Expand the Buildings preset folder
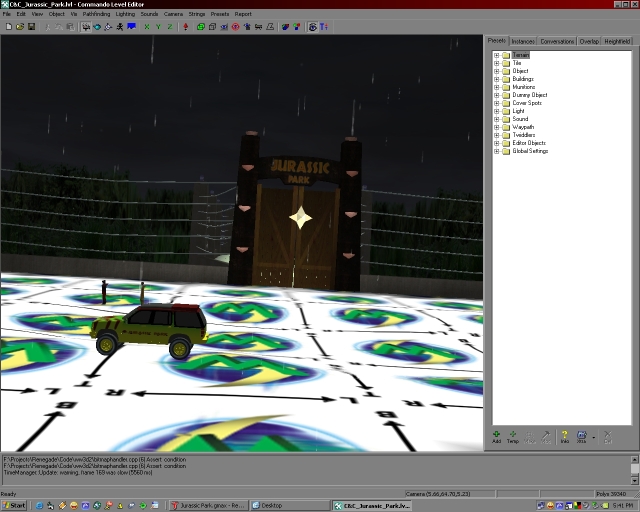 496,79
